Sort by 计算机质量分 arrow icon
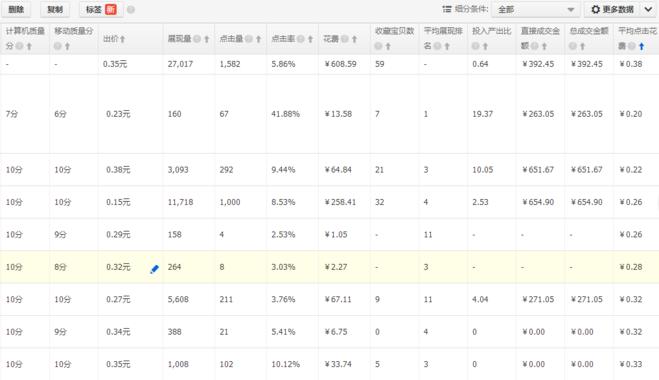Image resolution: width=659 pixels, height=380 pixels. (x=29, y=46)
